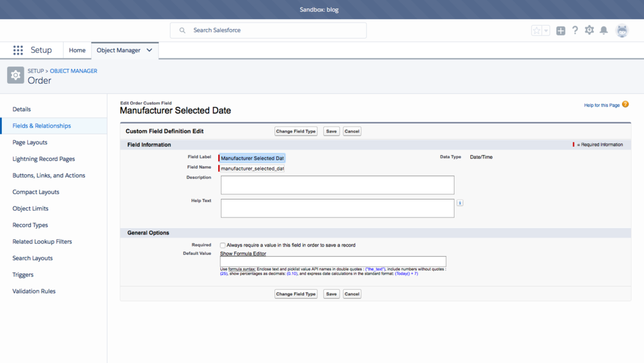This screenshot has height=363, width=644.
Task: Open Validation Rules in the sidebar
Action: pos(34,291)
